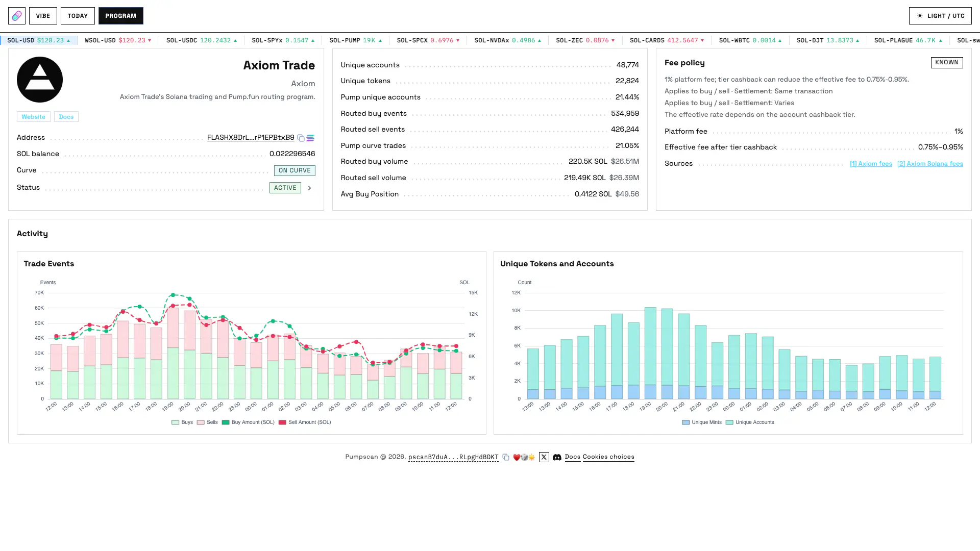Click the heart dice sun emoji icons
Screen dimensions: 980x551
click(524, 457)
